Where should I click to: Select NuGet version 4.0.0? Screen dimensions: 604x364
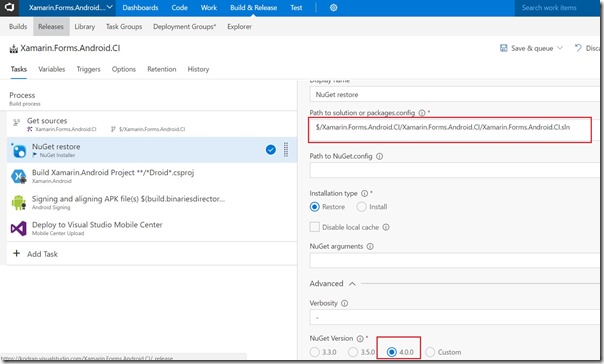(x=392, y=352)
